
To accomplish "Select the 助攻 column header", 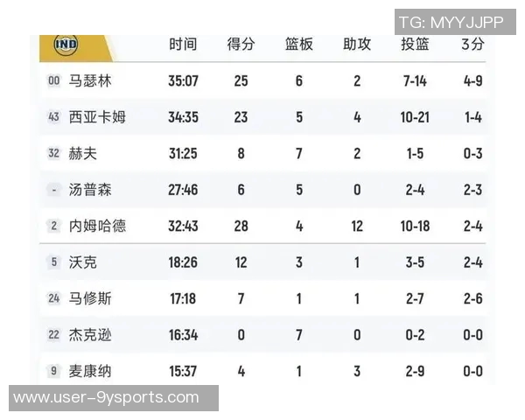I will click(x=357, y=45).
